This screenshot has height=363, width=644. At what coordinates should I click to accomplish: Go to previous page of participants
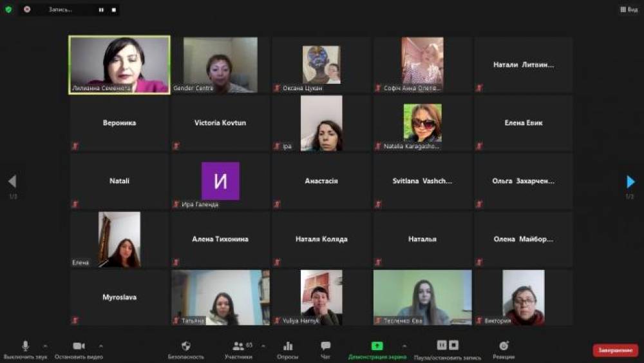[12, 182]
